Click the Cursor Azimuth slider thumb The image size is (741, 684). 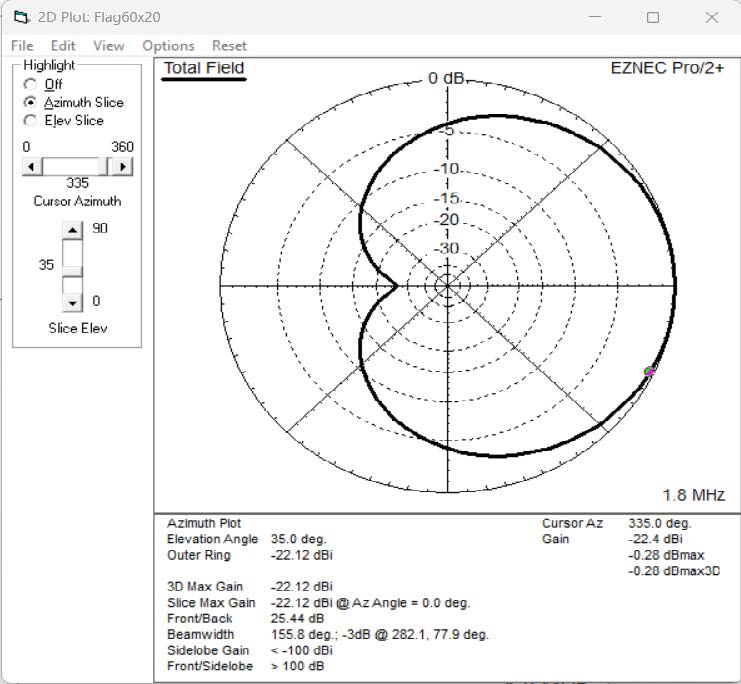coord(107,166)
